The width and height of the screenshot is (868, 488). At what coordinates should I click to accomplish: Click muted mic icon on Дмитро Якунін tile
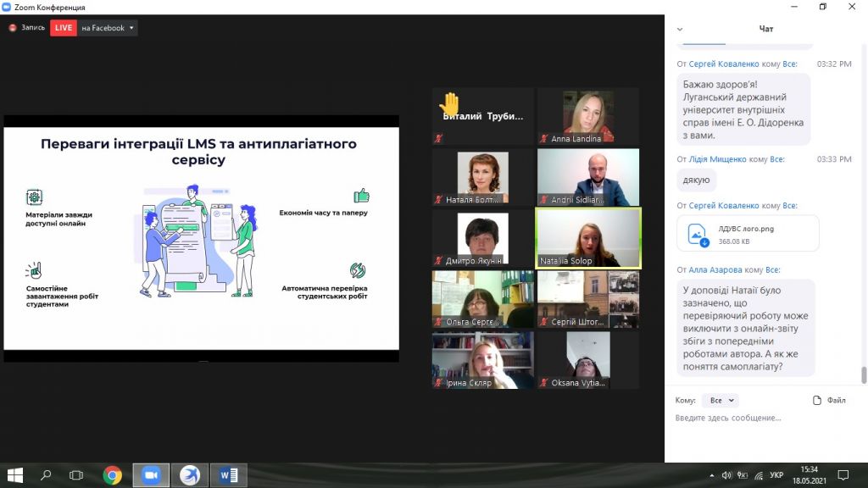point(438,261)
